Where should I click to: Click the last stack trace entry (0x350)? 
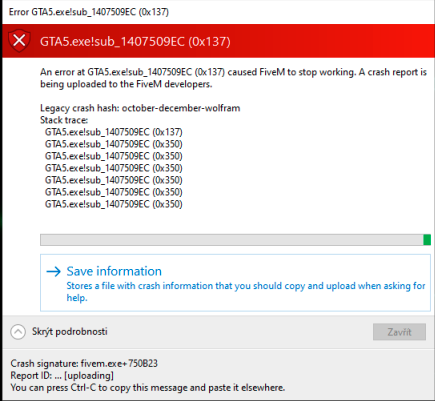[x=114, y=204]
